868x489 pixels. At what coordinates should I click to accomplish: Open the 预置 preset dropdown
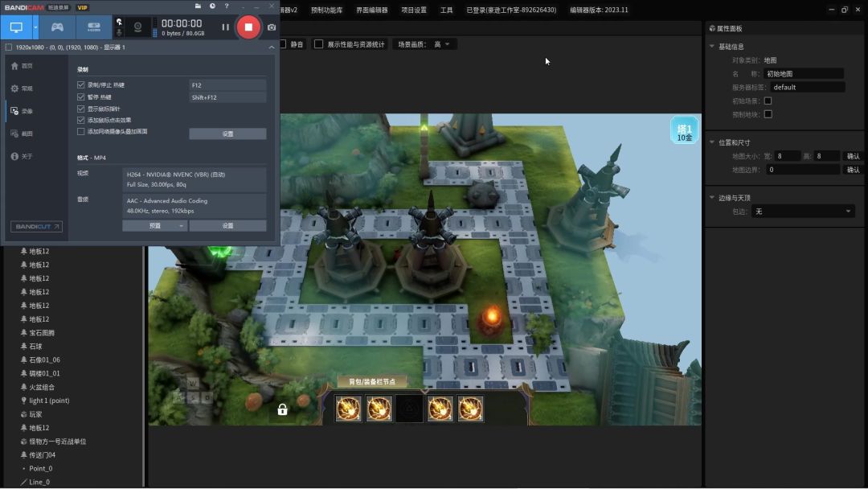154,226
